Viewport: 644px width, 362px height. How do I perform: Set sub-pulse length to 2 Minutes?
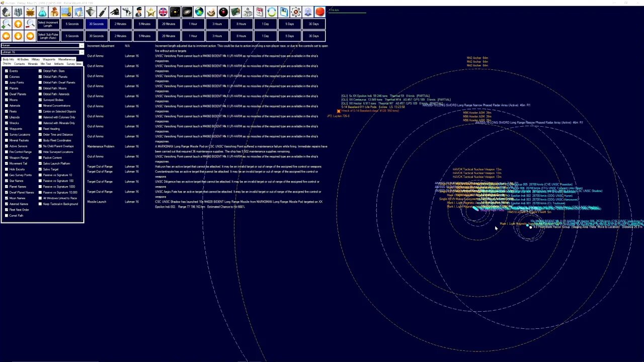(120, 36)
